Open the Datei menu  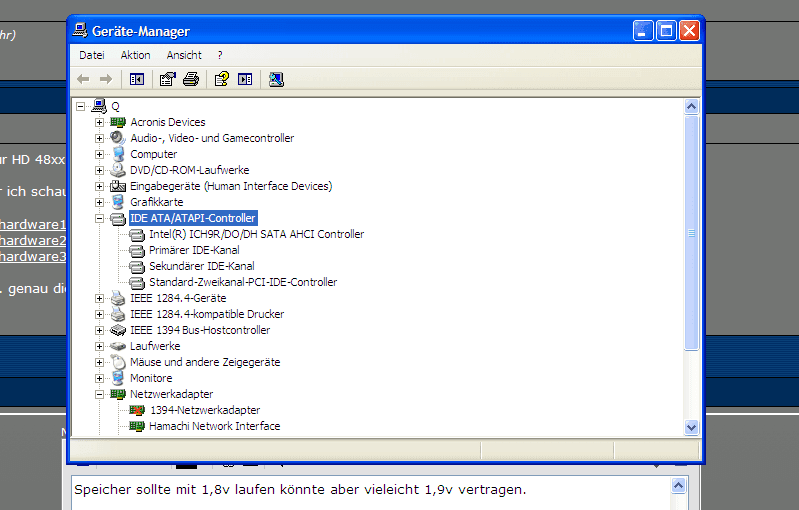pyautogui.click(x=92, y=55)
